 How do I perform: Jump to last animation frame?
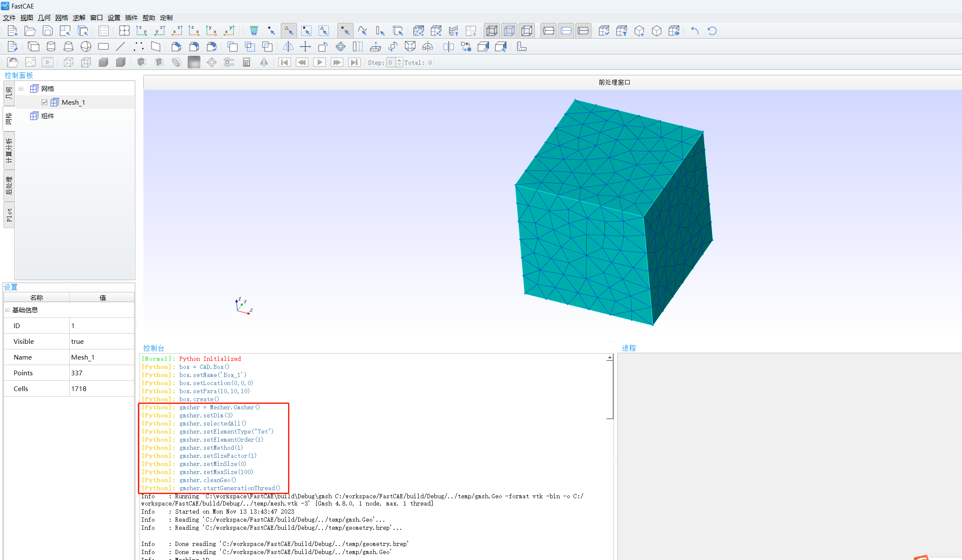(x=354, y=63)
